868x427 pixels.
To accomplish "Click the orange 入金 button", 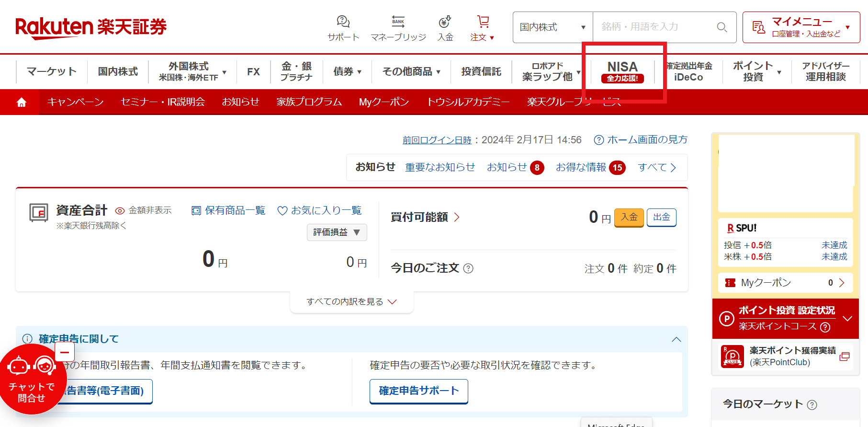I will pyautogui.click(x=629, y=217).
